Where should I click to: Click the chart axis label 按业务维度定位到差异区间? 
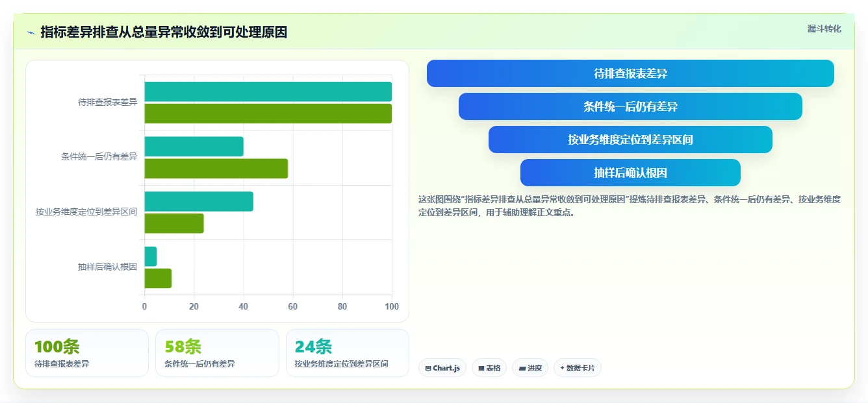86,212
